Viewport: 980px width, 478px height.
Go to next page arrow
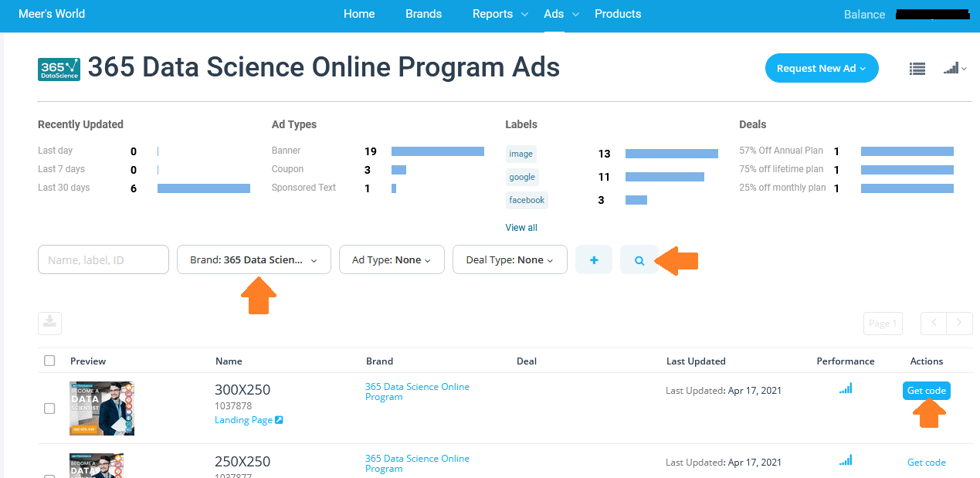(x=959, y=323)
